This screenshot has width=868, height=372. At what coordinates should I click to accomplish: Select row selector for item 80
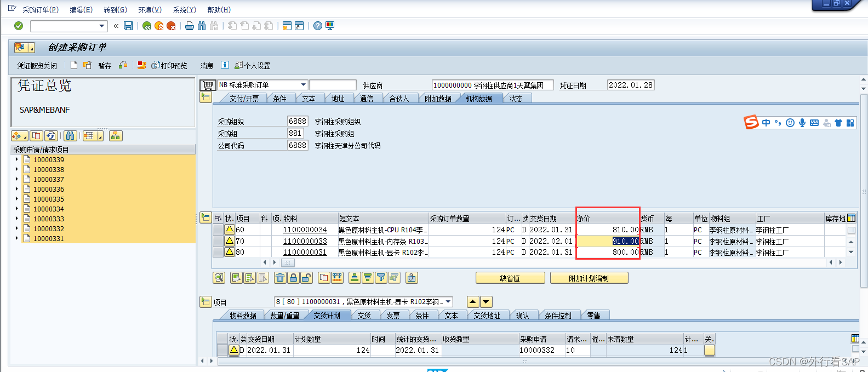(218, 252)
